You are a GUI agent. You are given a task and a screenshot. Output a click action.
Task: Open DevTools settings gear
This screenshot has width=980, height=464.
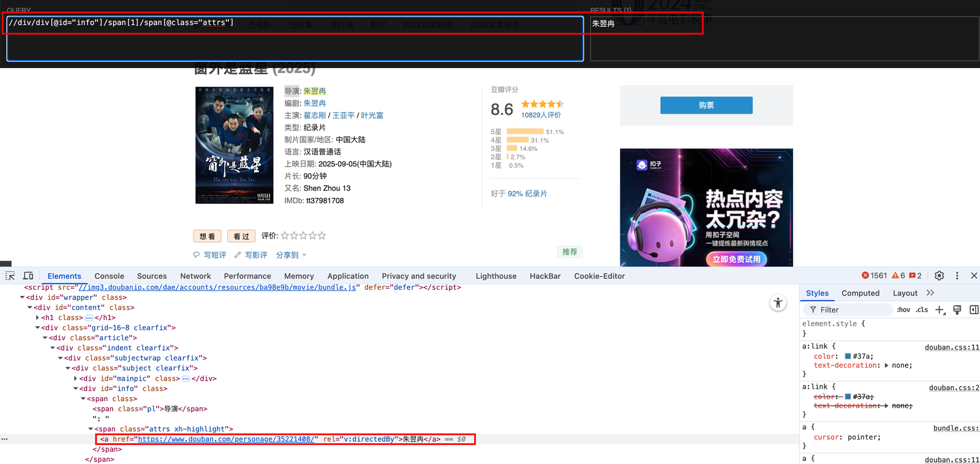[939, 276]
